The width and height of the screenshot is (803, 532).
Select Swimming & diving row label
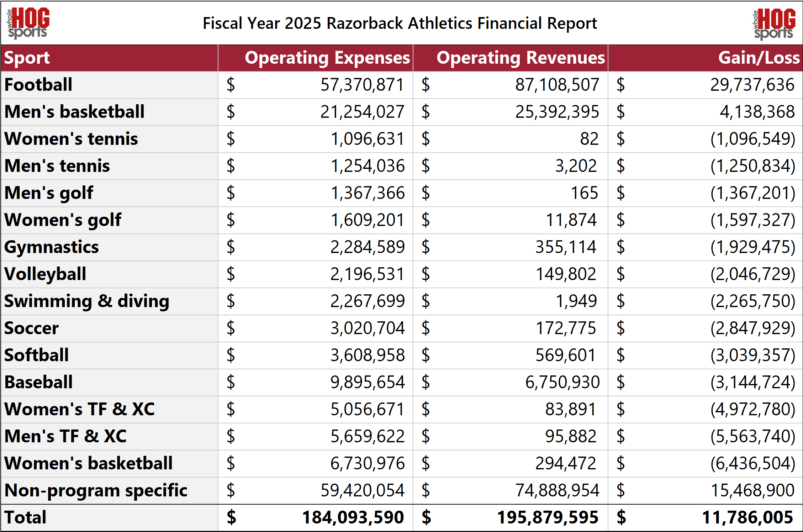(87, 301)
